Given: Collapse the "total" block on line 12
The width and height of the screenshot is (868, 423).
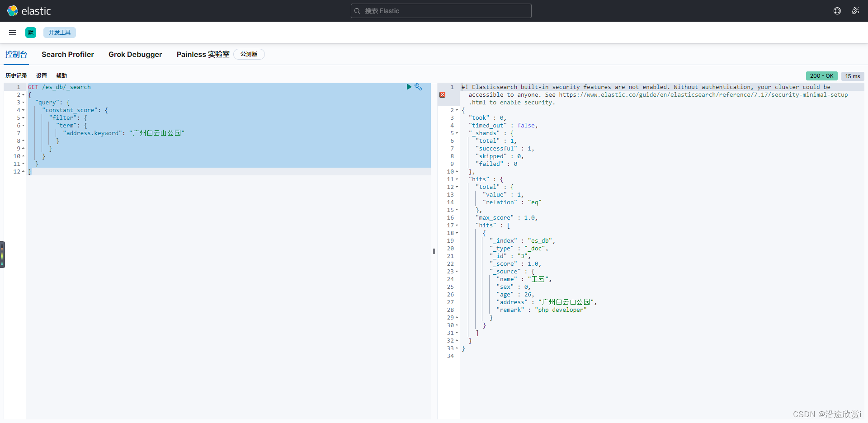Looking at the screenshot, I should coord(457,187).
